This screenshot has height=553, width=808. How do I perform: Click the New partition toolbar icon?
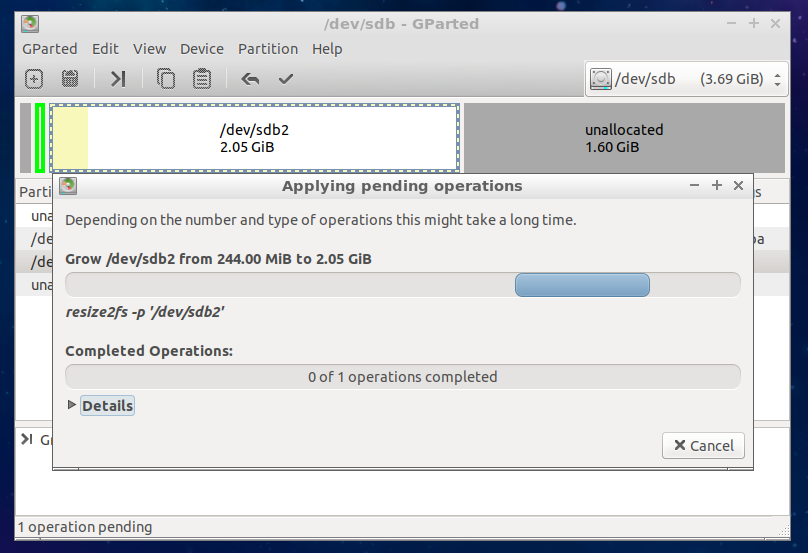pos(34,79)
